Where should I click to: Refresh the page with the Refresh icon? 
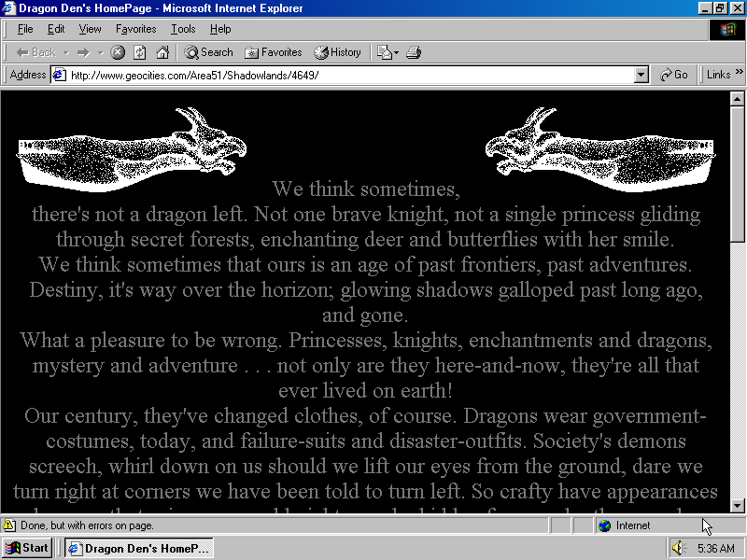(x=140, y=52)
